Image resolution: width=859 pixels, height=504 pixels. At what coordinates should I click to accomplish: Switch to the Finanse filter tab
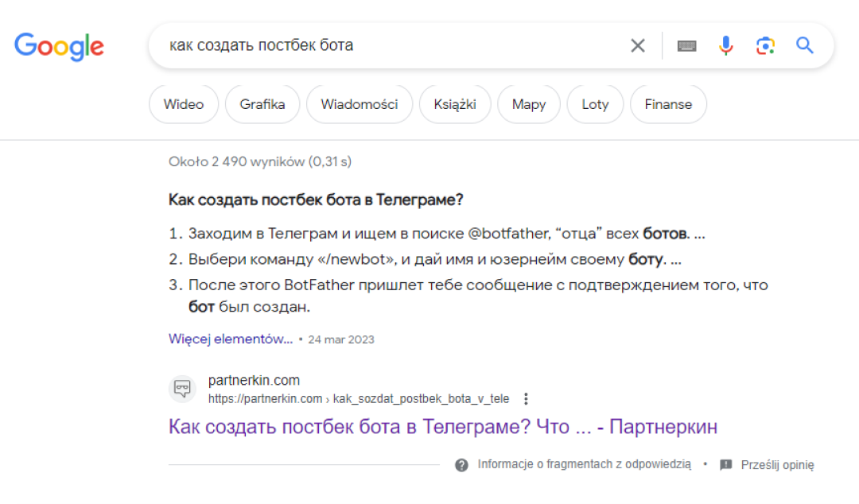tap(668, 104)
